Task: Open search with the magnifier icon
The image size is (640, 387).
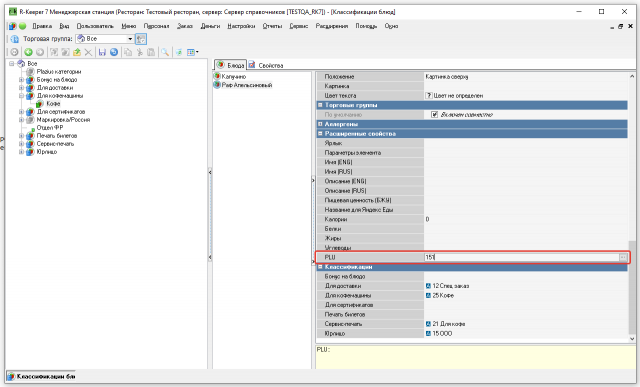Action: [x=165, y=52]
